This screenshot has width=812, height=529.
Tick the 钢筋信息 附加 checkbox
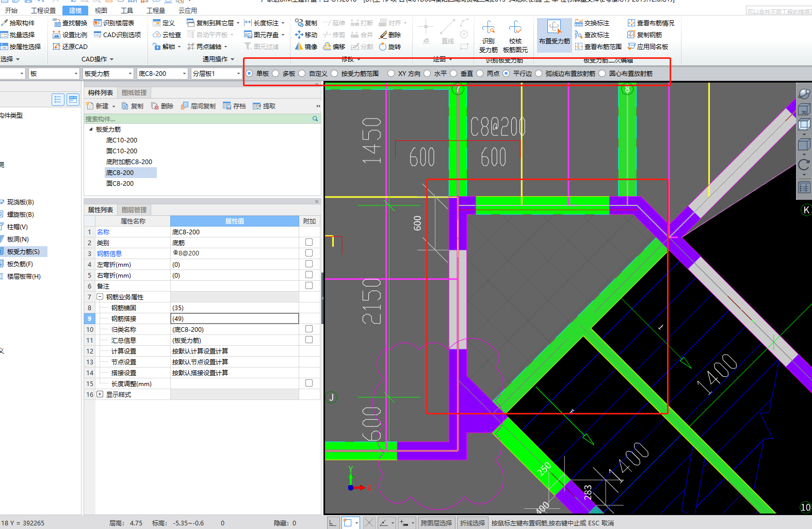[309, 253]
